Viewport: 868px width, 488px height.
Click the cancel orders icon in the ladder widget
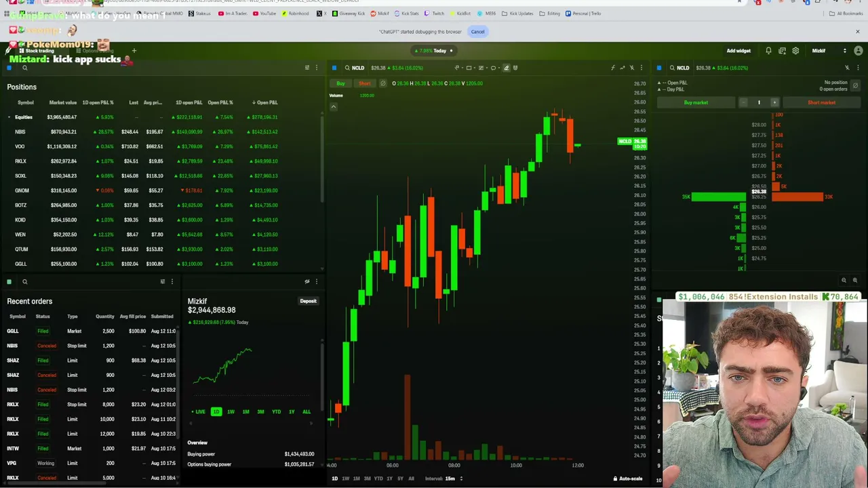[x=855, y=86]
